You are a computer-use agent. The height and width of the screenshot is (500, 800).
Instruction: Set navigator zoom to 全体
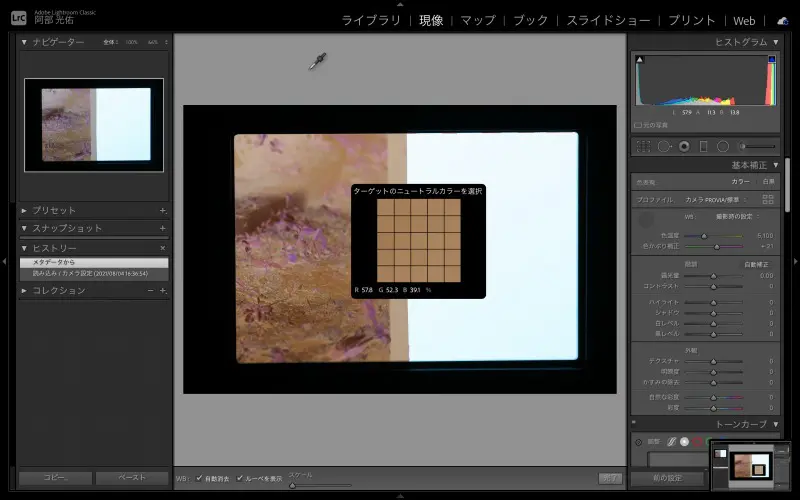110,42
